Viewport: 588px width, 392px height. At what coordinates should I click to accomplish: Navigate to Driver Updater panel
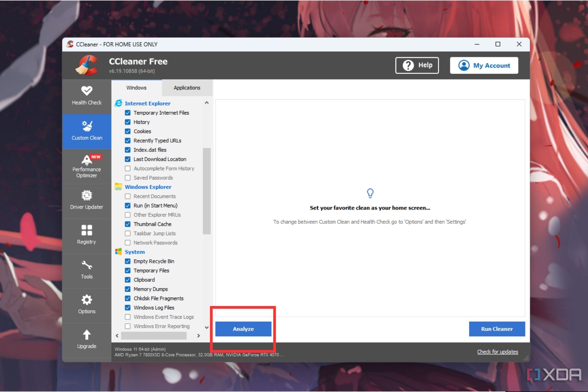86,200
